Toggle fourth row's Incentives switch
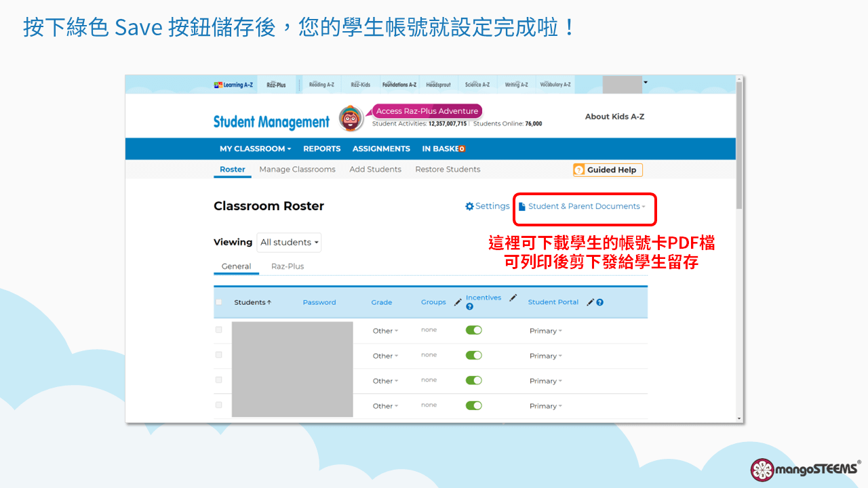The image size is (868, 488). point(474,405)
